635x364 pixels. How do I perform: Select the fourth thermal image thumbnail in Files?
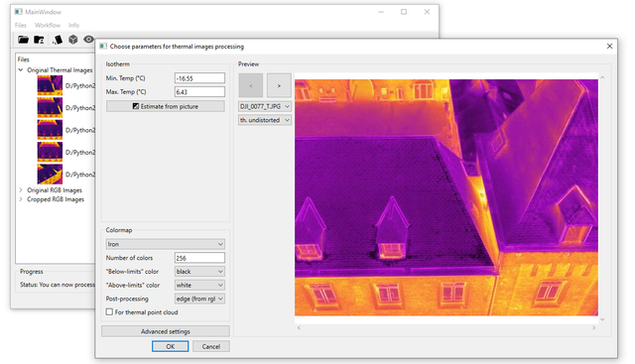[x=50, y=152]
